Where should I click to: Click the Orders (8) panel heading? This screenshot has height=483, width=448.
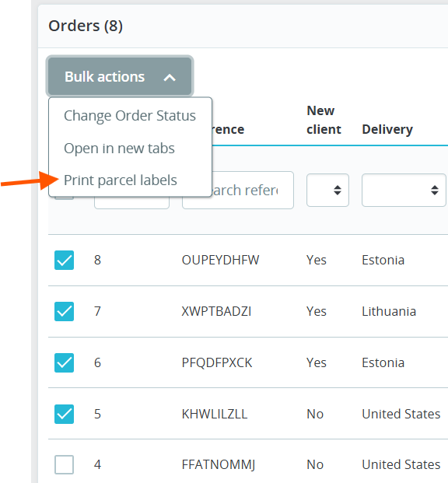(86, 26)
